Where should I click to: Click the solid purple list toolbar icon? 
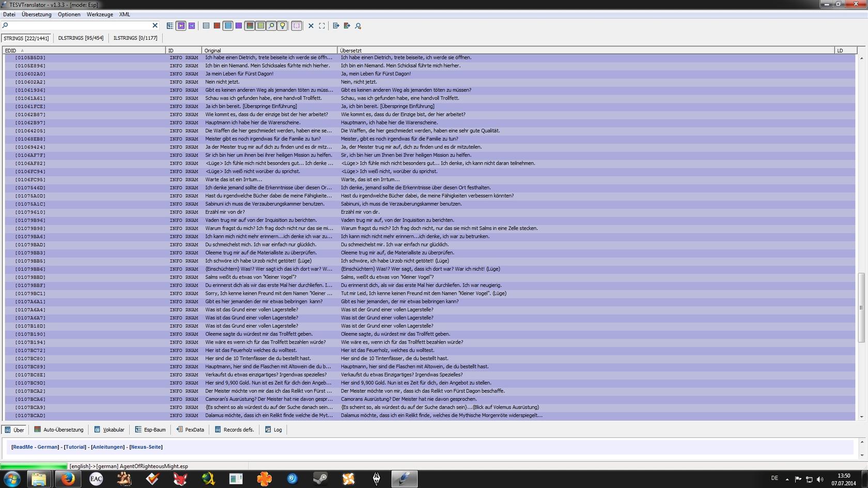click(239, 26)
